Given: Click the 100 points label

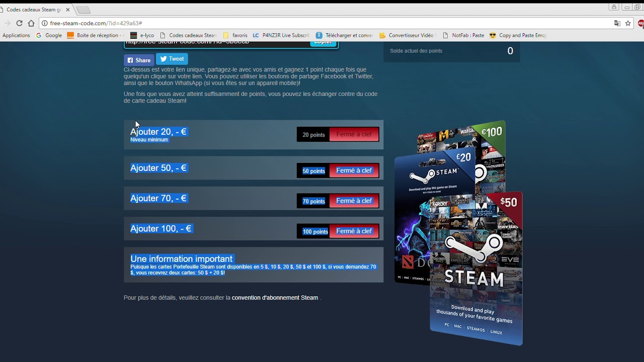Looking at the screenshot, I should [x=315, y=232].
